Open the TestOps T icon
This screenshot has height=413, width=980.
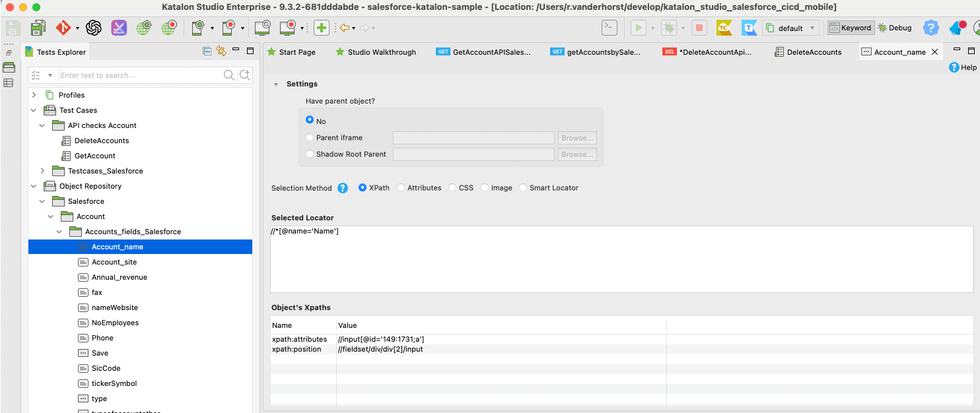749,28
